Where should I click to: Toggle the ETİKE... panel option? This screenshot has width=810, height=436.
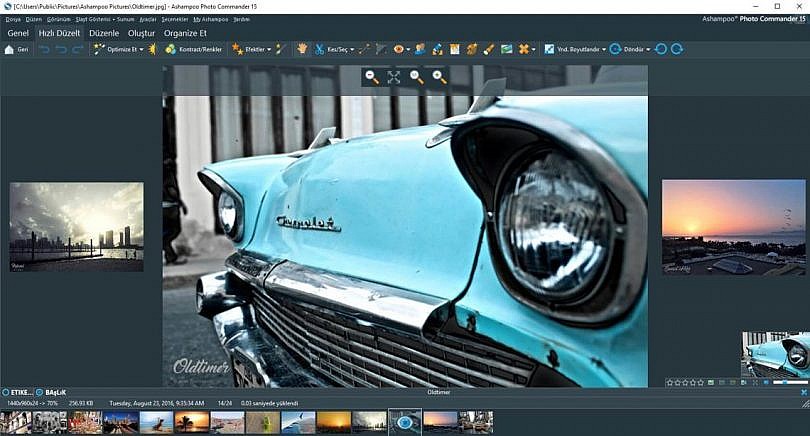pos(18,393)
